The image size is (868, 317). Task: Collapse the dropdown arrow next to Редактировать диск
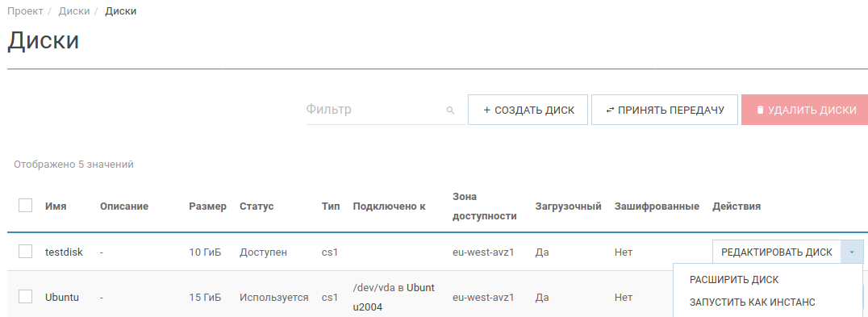click(x=851, y=252)
